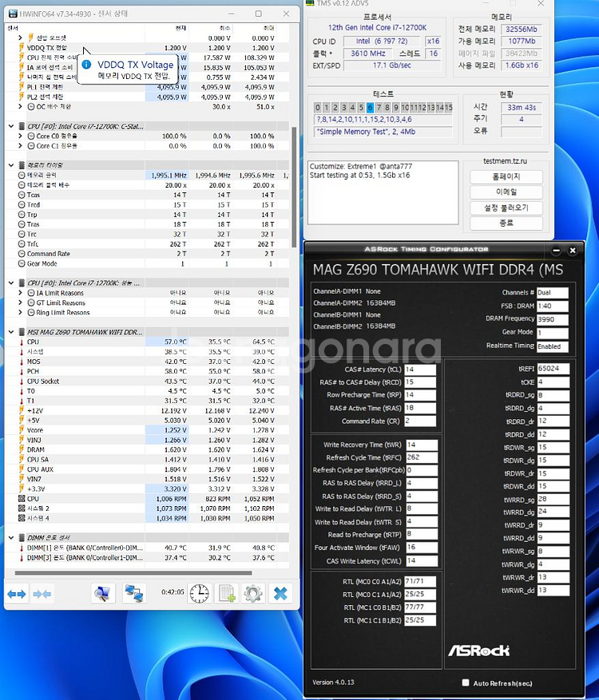Expand the 전압 오프셋 row
Image resolution: width=599 pixels, height=700 pixels.
click(20, 38)
